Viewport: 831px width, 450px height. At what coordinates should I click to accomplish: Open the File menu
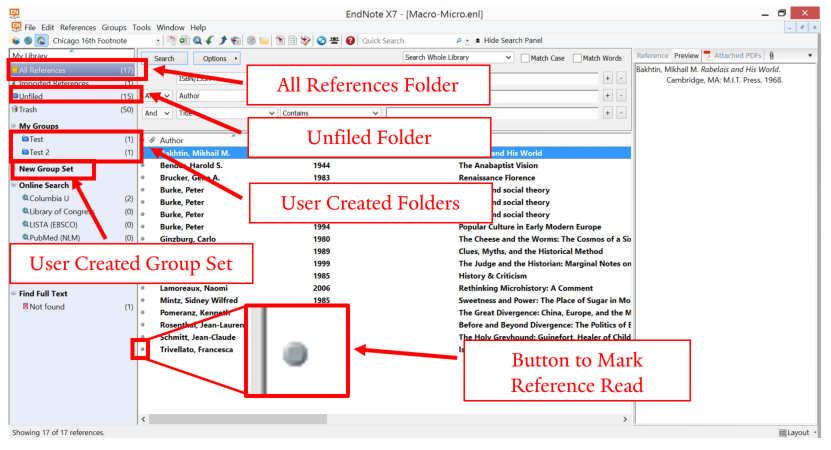[30, 28]
